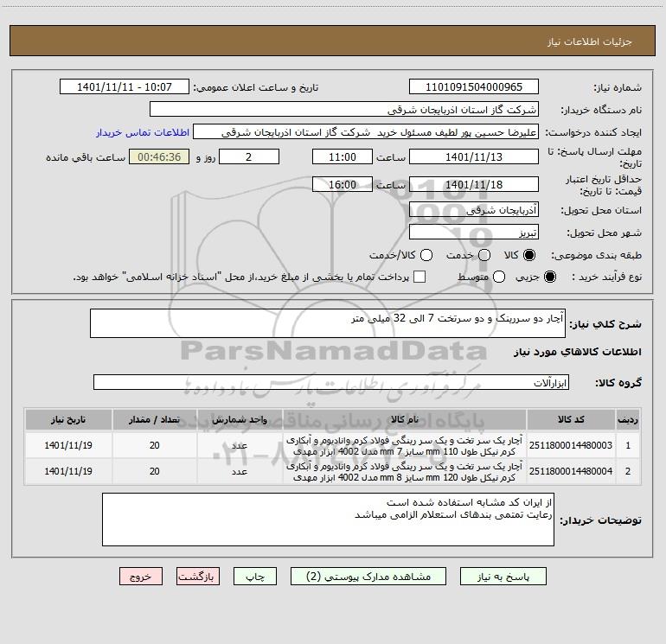
Task: Click the remaining time countdown 00:46:36
Action: (x=159, y=156)
